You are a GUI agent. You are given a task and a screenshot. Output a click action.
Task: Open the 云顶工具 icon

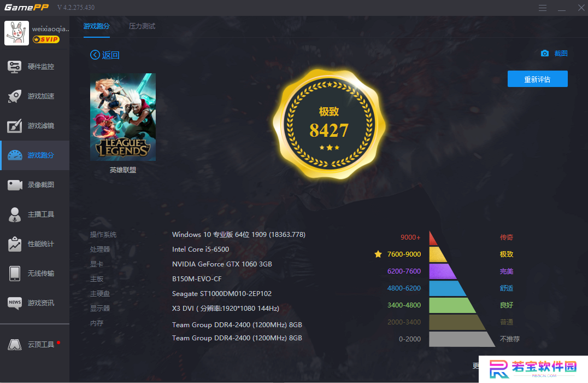(x=15, y=344)
